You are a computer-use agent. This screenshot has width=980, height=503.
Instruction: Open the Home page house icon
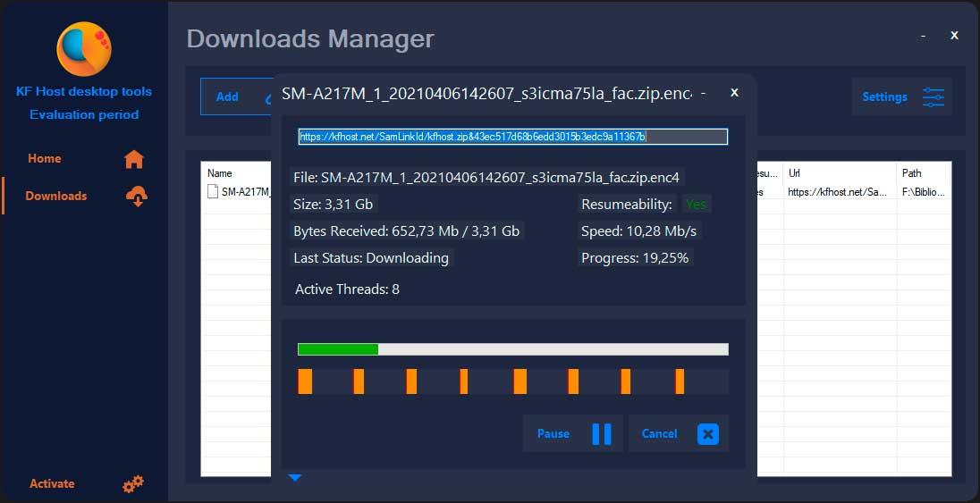click(134, 159)
